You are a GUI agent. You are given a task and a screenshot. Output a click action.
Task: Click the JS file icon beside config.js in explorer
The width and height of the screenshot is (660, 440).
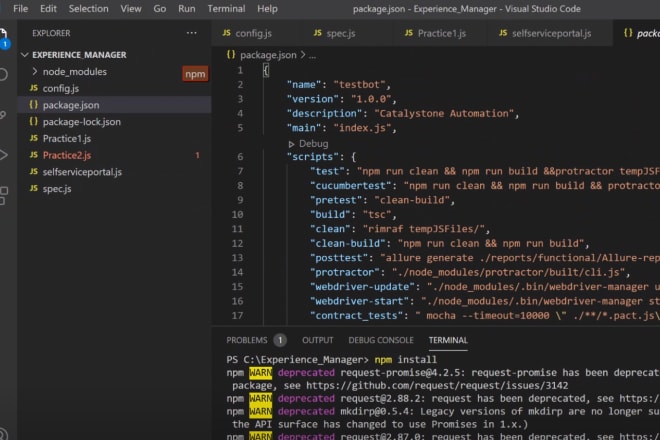click(x=34, y=88)
